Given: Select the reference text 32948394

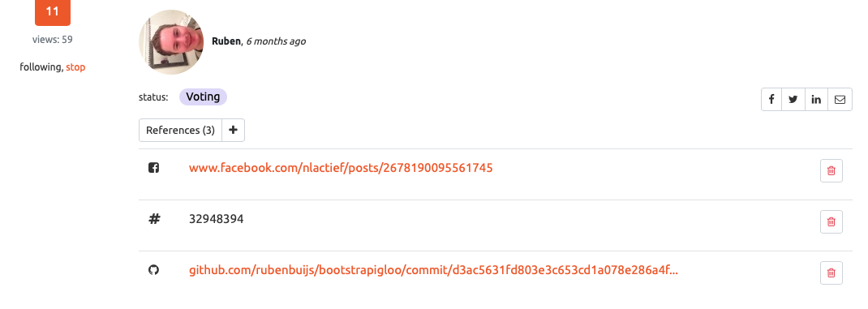Looking at the screenshot, I should tap(217, 219).
